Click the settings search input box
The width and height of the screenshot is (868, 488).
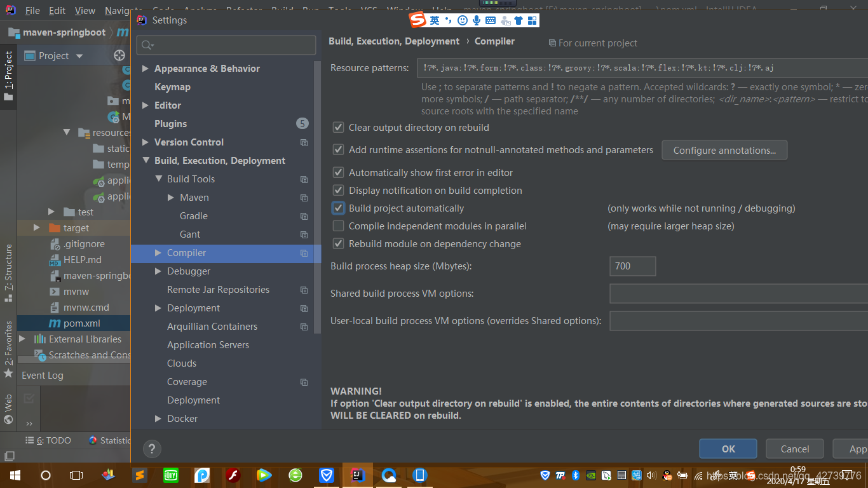point(226,45)
